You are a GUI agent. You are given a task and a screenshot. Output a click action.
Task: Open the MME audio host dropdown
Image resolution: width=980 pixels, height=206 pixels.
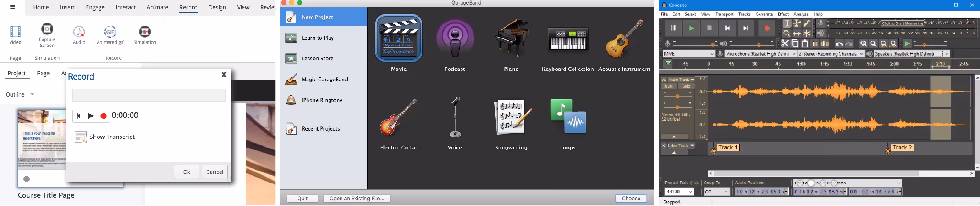point(689,54)
